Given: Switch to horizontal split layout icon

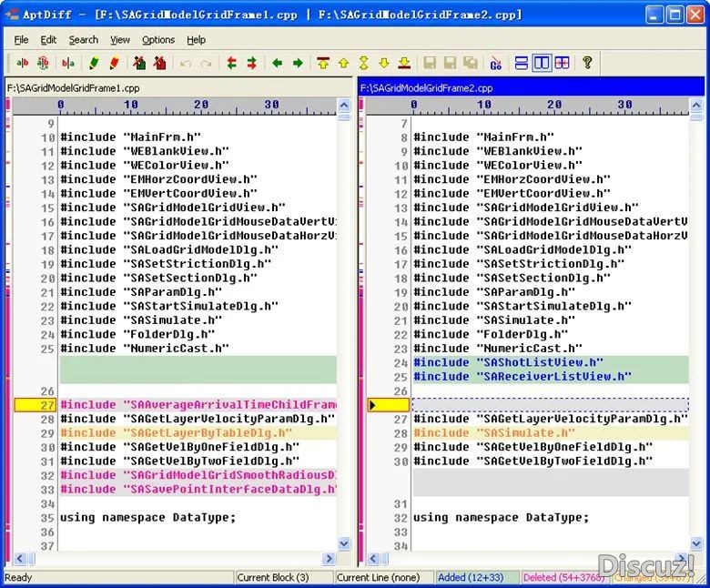Looking at the screenshot, I should (x=522, y=63).
